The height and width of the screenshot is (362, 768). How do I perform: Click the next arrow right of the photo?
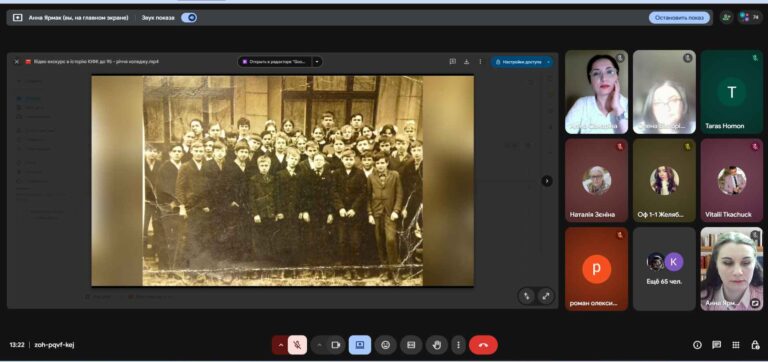coord(547,181)
